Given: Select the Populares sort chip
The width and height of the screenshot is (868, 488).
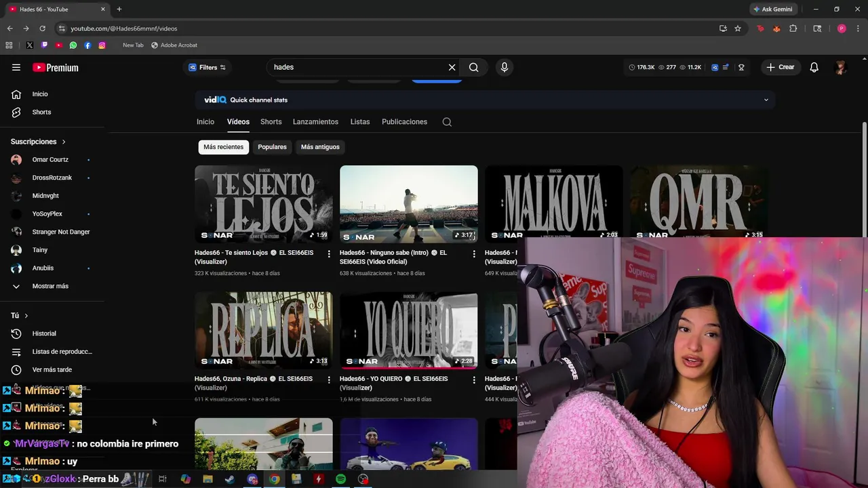Looking at the screenshot, I should pyautogui.click(x=272, y=147).
